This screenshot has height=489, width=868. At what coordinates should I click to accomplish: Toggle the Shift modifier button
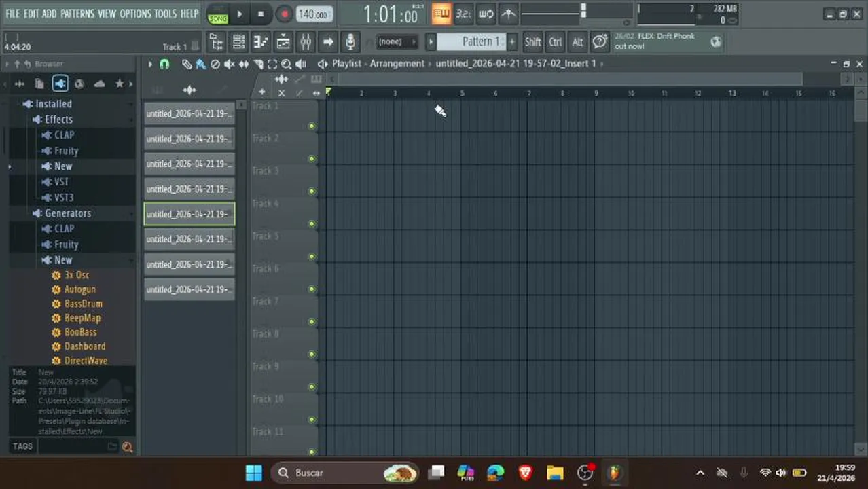[532, 42]
